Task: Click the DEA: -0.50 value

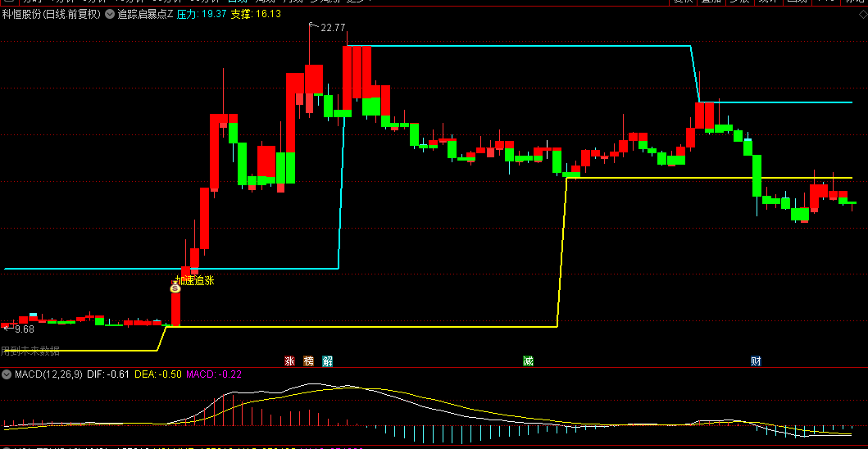Action: pos(158,374)
